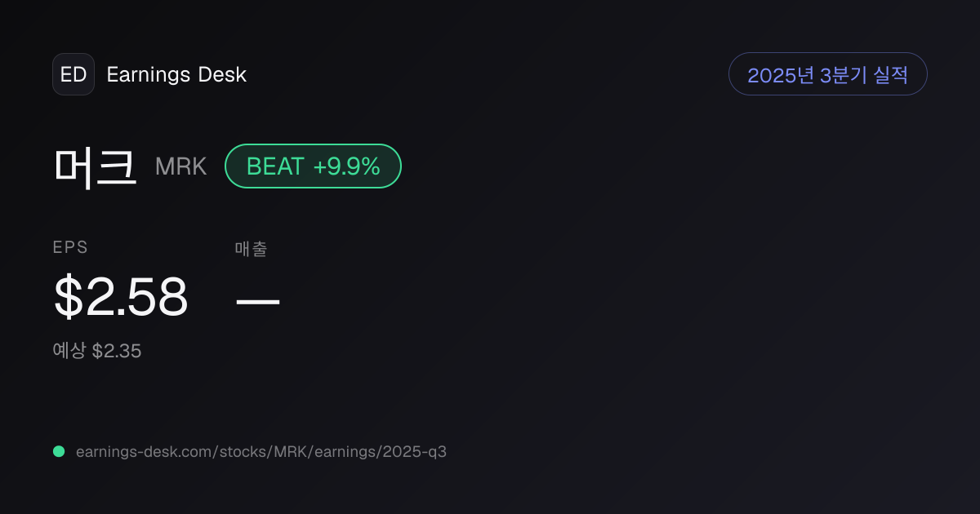
Task: Click the ED logo icon
Action: coord(73,74)
